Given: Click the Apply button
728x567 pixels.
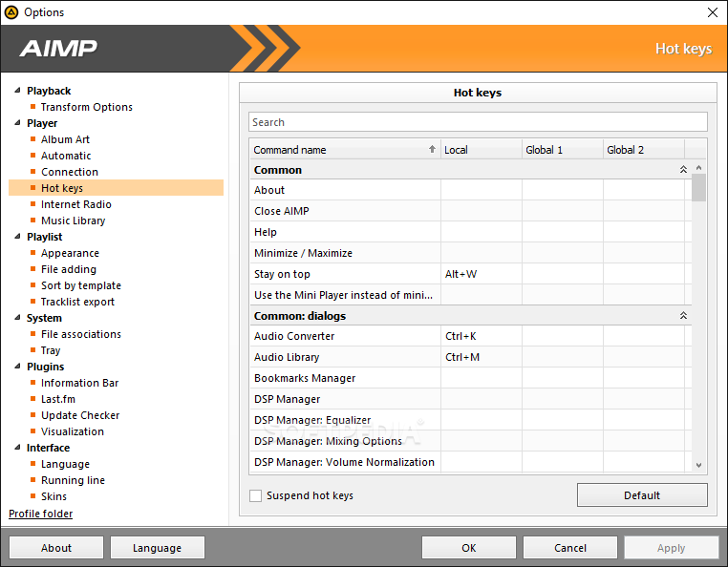Looking at the screenshot, I should 672,548.
